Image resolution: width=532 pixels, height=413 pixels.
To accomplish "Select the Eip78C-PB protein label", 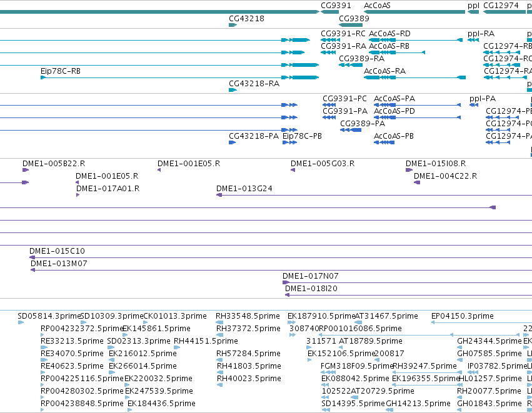I will [x=302, y=136].
